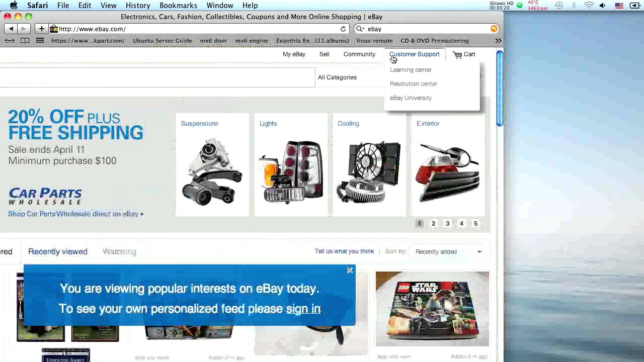Open the Evanthia Re... bookmark
This screenshot has height=362, width=644.
click(x=312, y=41)
